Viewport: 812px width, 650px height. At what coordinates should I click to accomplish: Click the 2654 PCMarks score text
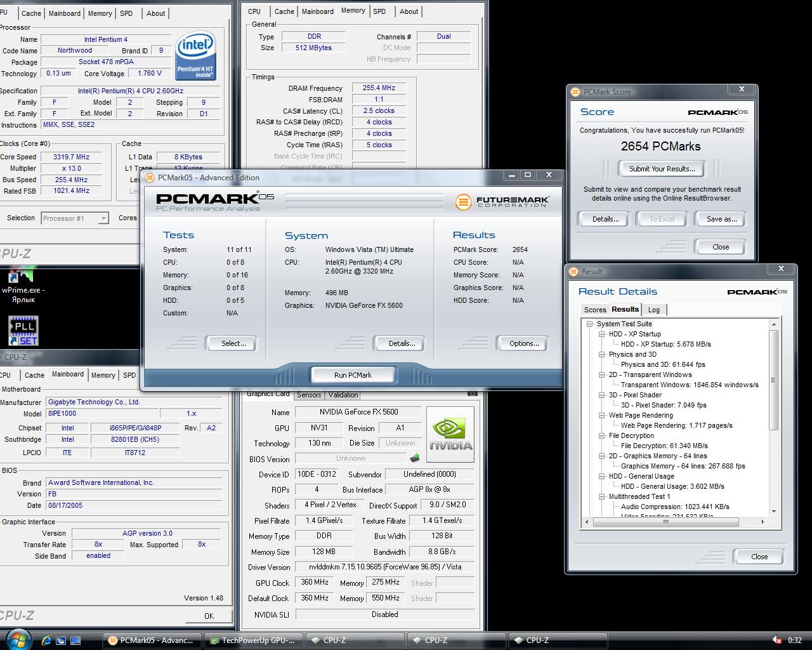[660, 147]
